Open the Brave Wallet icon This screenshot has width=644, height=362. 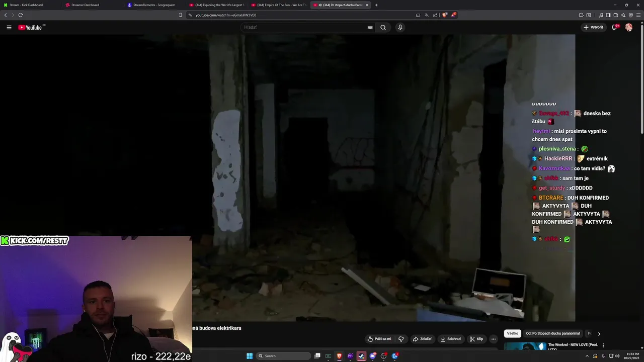click(x=616, y=15)
